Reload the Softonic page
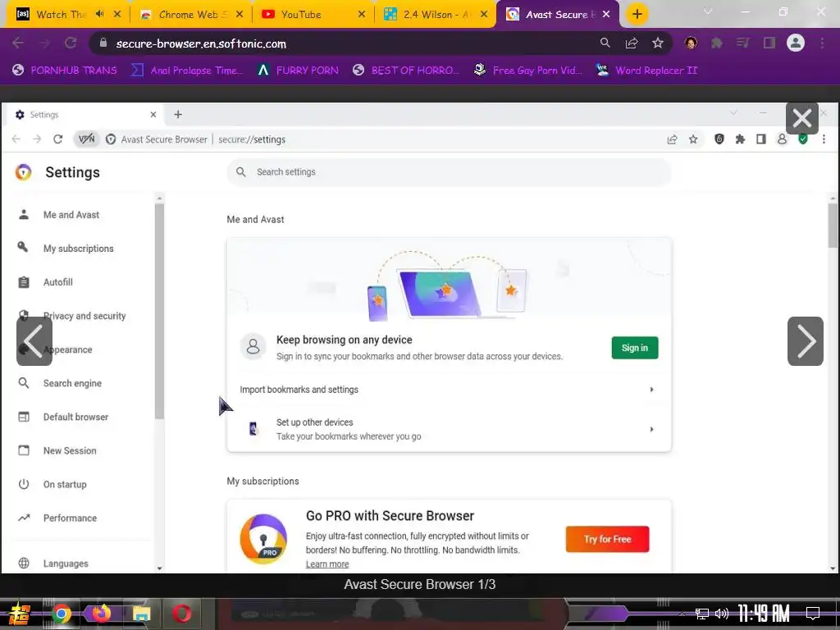This screenshot has height=630, width=840. click(x=71, y=43)
